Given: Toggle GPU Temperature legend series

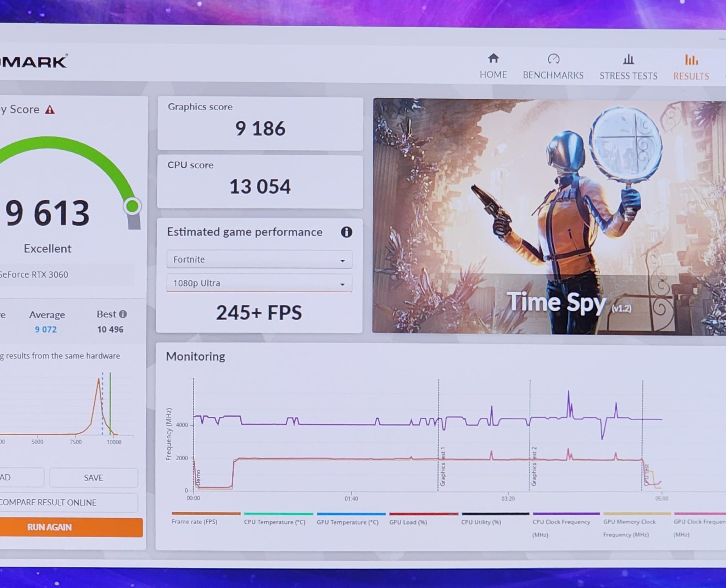Looking at the screenshot, I should 351,519.
